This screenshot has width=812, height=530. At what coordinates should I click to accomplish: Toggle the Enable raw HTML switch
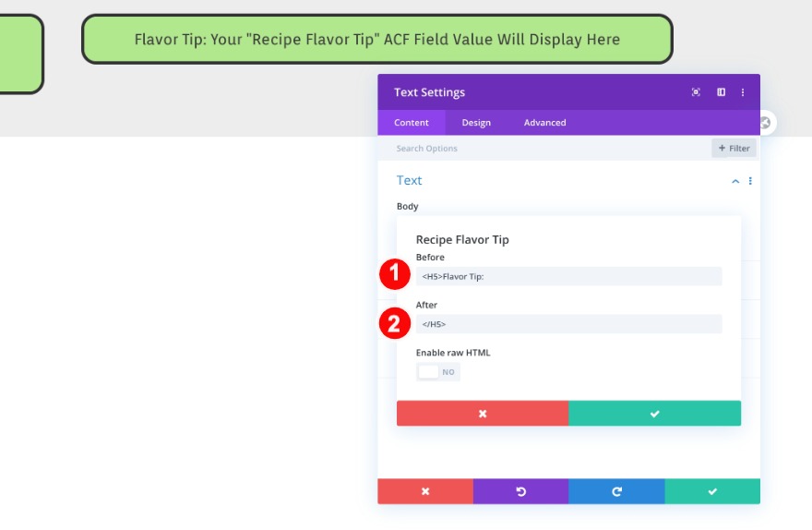pos(437,372)
